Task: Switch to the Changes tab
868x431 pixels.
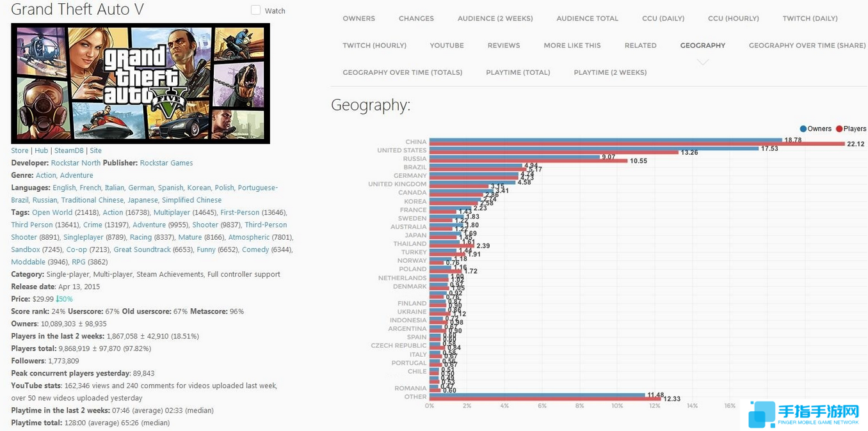Action: click(416, 19)
